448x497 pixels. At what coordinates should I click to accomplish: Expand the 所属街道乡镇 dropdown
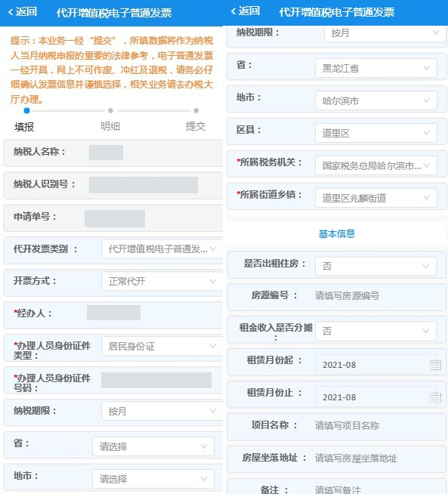(376, 198)
